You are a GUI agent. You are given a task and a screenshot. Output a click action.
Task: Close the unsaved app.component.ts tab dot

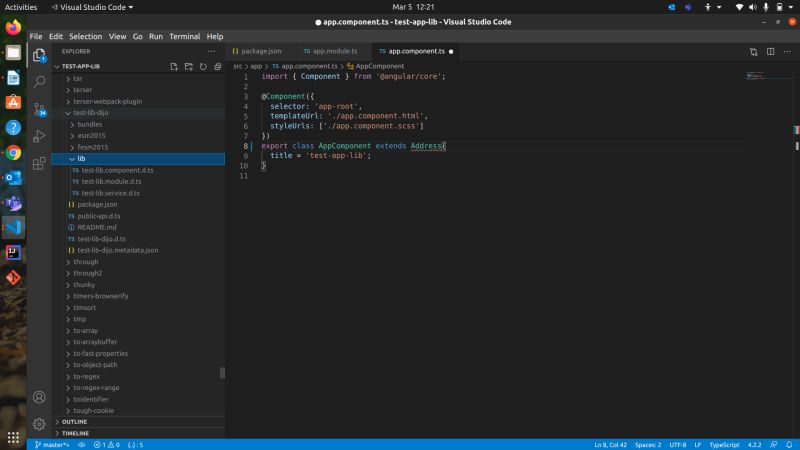[451, 52]
